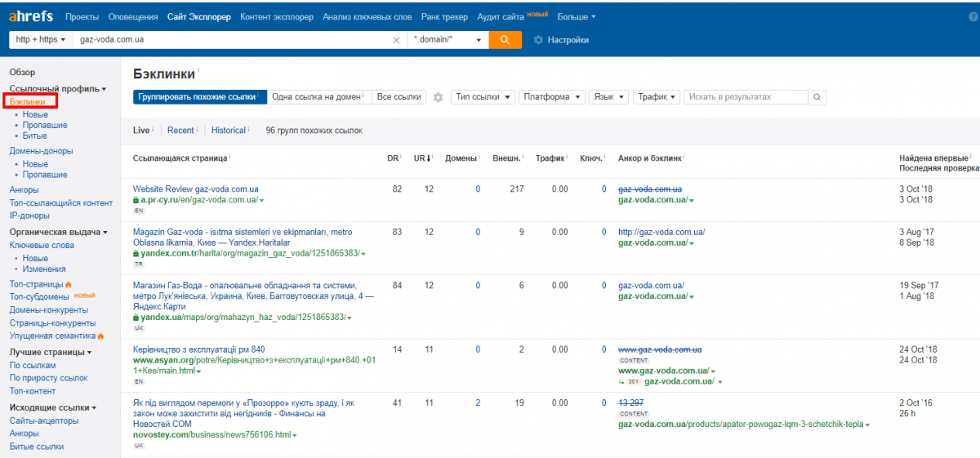This screenshot has height=458, width=980.
Task: Click the gear icon next to Все ссылки
Action: pos(438,97)
